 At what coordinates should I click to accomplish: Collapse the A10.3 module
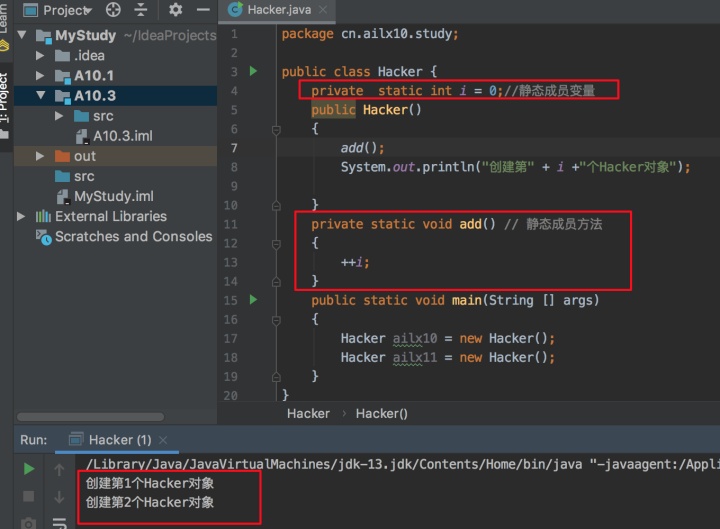40,95
